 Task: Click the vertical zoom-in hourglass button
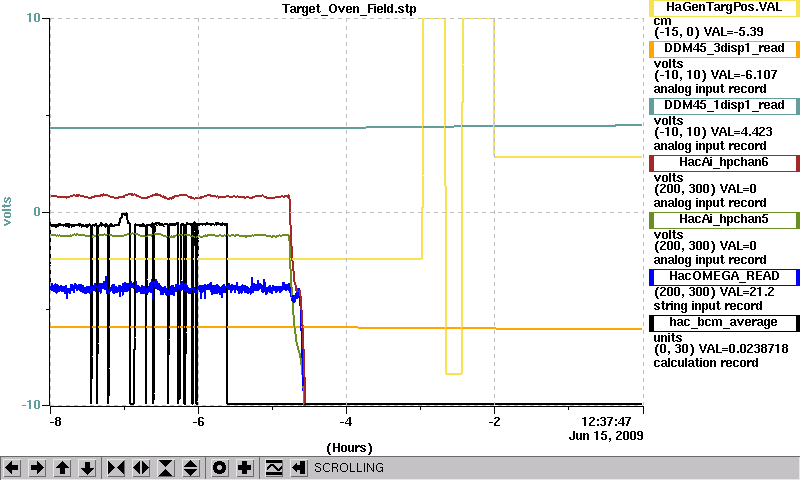click(166, 467)
